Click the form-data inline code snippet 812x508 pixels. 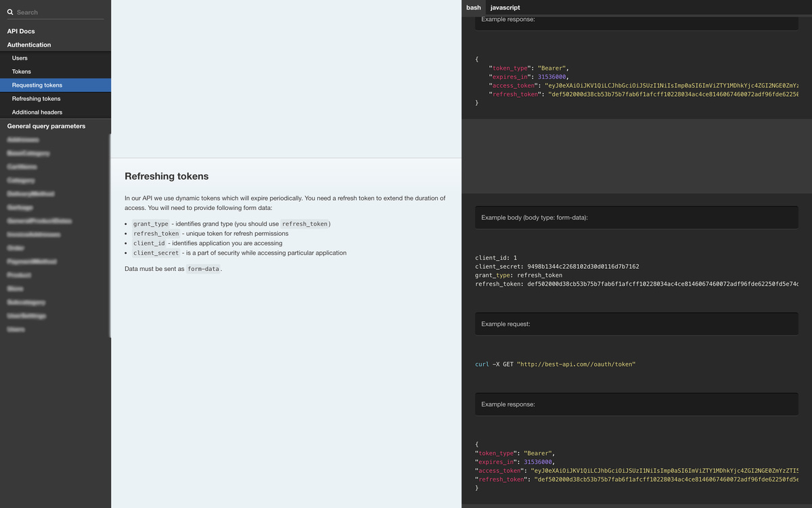tap(203, 269)
